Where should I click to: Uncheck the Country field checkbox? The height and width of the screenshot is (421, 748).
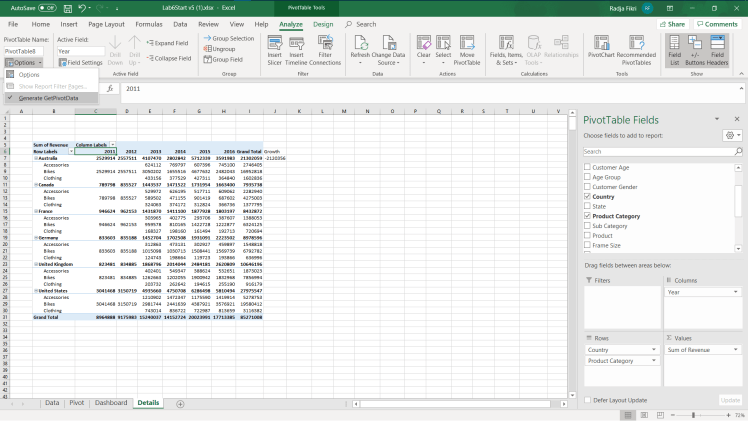(x=587, y=197)
